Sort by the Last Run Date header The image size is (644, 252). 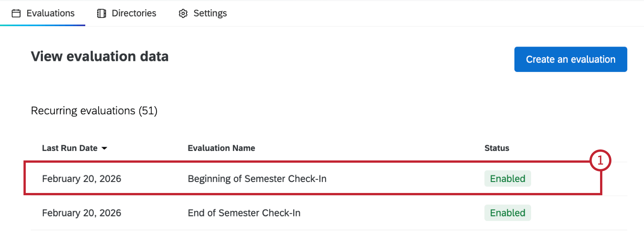[x=70, y=148]
